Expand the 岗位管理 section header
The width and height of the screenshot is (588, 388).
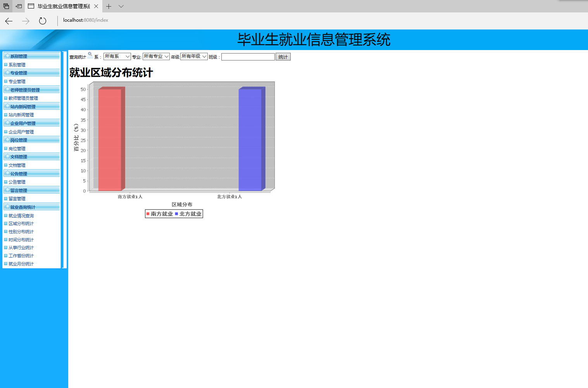(x=32, y=140)
